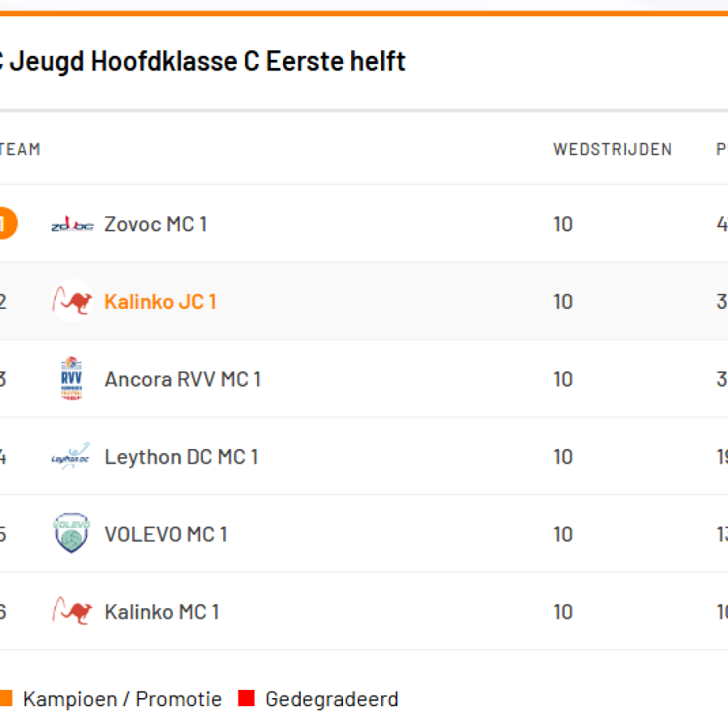Viewport: 728px width, 728px height.
Task: Select the Leython DC MC 1 row
Action: (x=181, y=456)
